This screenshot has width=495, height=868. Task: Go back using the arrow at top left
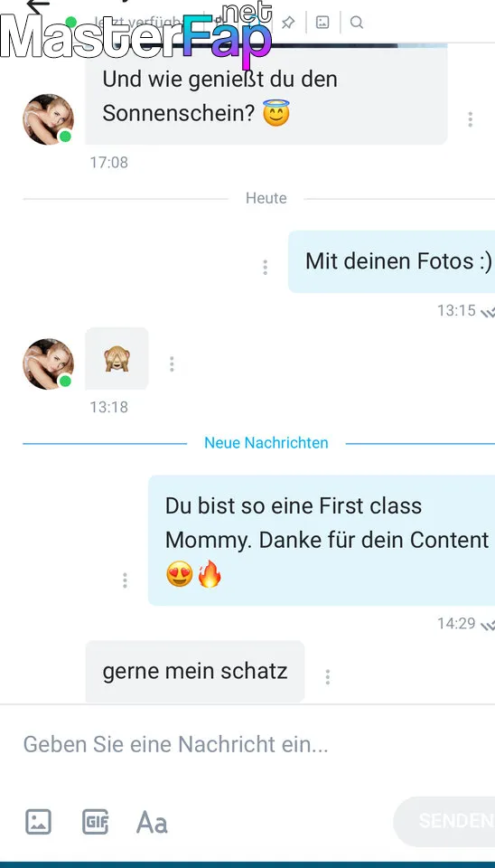tap(38, 5)
